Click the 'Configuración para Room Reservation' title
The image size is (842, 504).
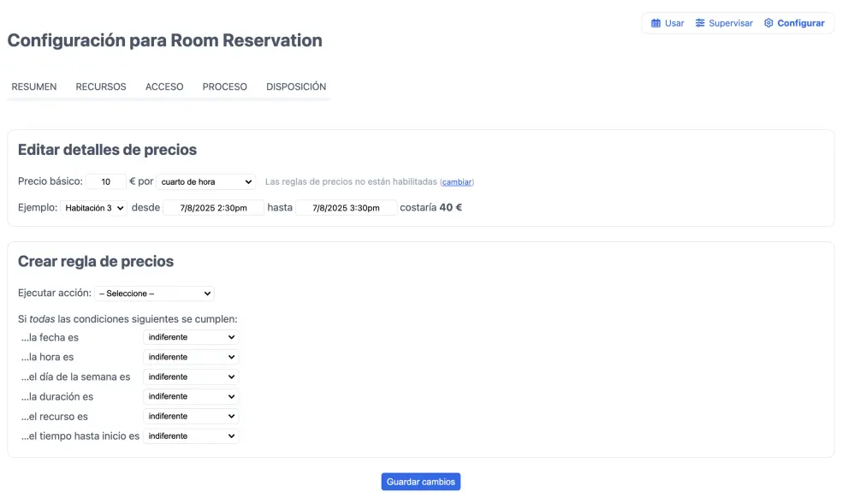(165, 40)
